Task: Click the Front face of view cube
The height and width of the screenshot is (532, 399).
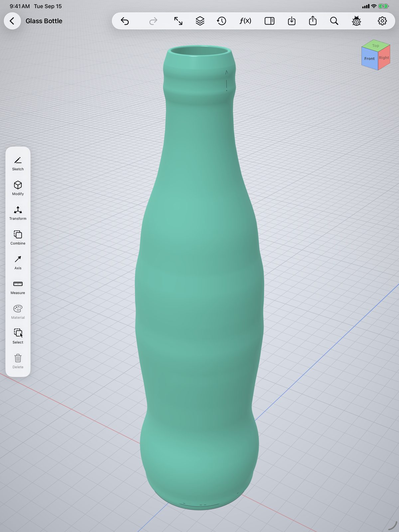Action: [x=369, y=59]
